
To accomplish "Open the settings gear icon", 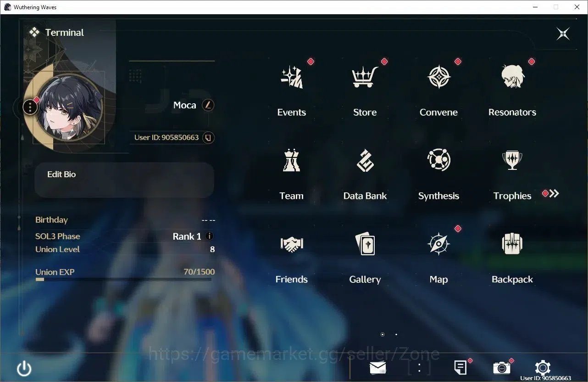I will [x=543, y=368].
